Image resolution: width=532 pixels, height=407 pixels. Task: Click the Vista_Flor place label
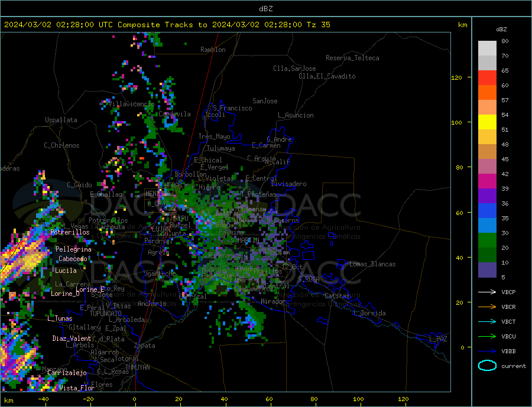77,388
